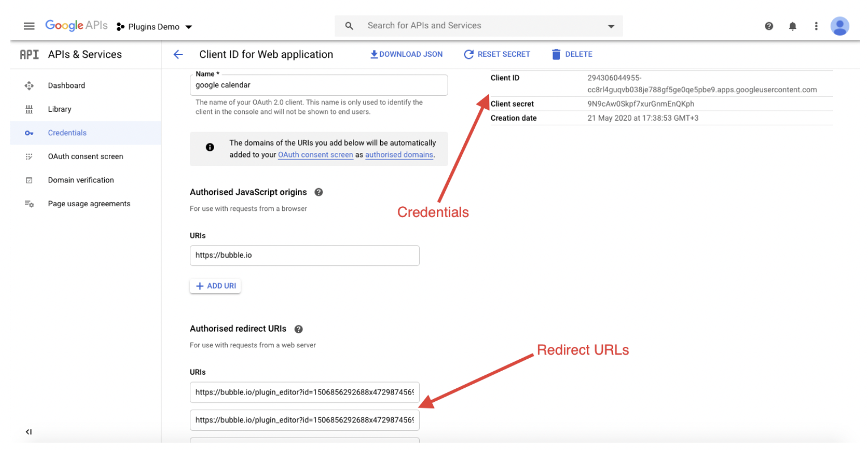
Task: Show help for Authorised redirect URIs
Action: click(x=299, y=329)
